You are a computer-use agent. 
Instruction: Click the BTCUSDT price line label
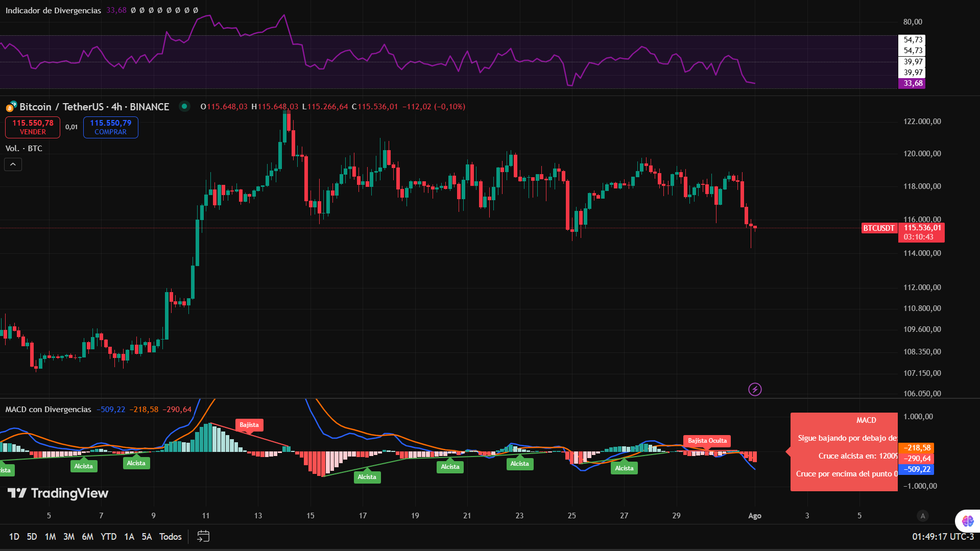click(879, 228)
